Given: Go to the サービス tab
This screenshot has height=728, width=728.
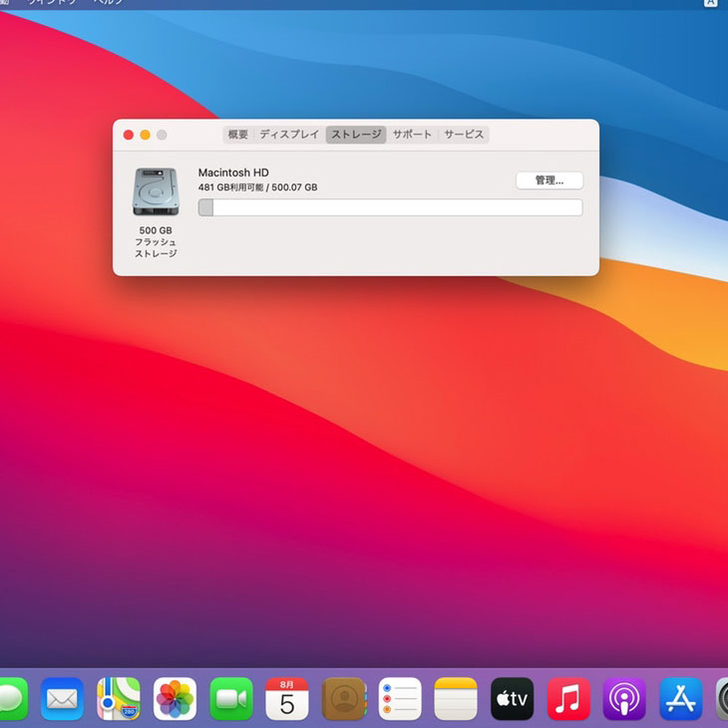Looking at the screenshot, I should [x=464, y=135].
